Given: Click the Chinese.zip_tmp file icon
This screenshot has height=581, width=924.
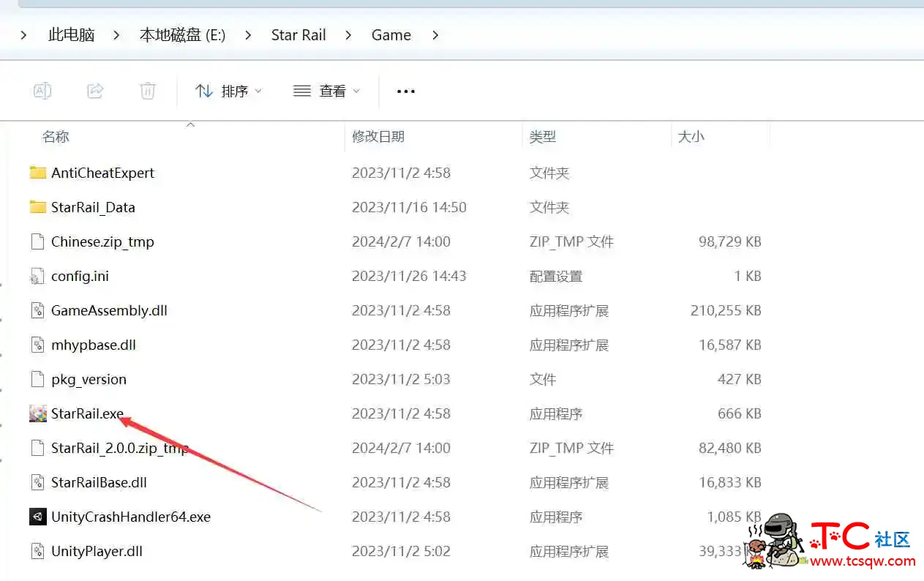Looking at the screenshot, I should click(x=38, y=241).
